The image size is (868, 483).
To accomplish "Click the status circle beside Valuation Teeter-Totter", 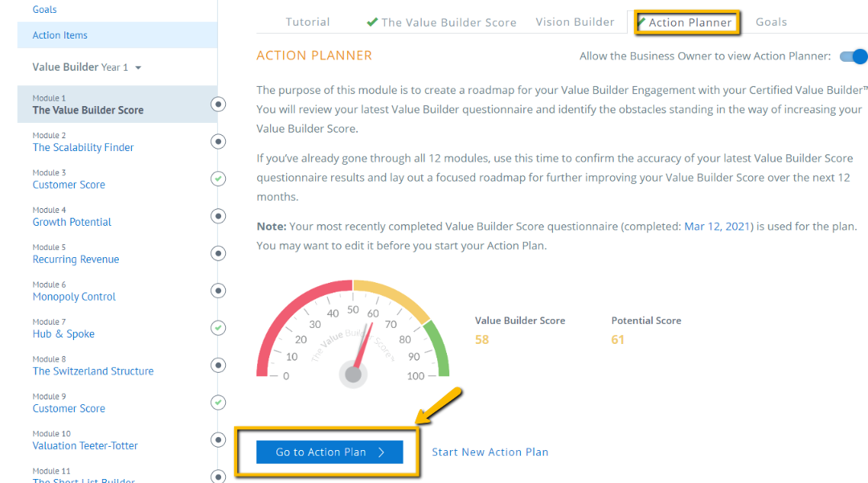I will click(218, 440).
